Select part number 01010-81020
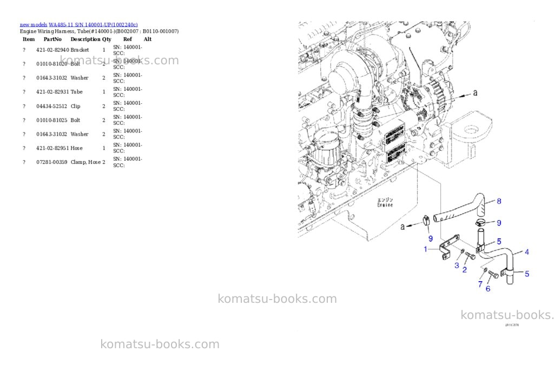 [x=51, y=64]
